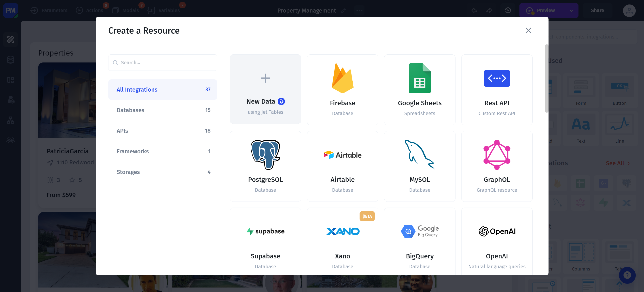The height and width of the screenshot is (292, 644).
Task: Select the PostgreSQL elephant logo
Action: point(265,155)
